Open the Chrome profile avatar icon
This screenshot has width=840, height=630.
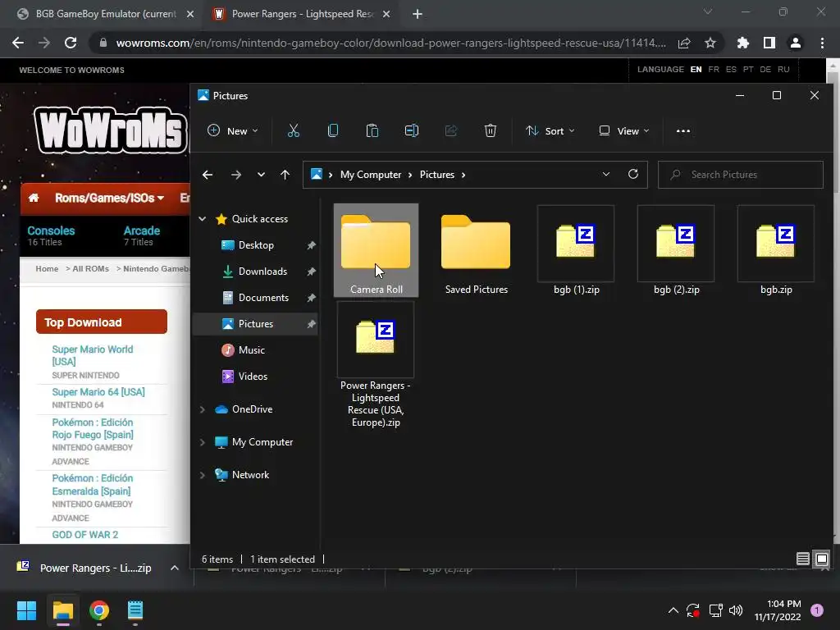[796, 43]
